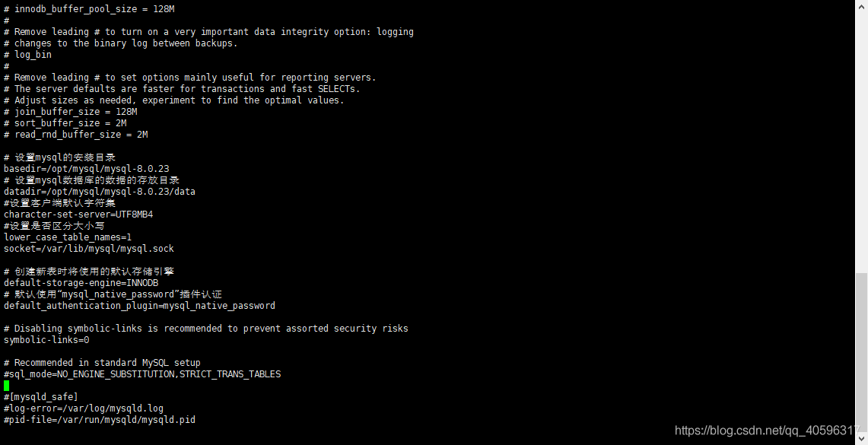Click the #pid-file line
Screen dimensions: 868x445
(x=100, y=420)
